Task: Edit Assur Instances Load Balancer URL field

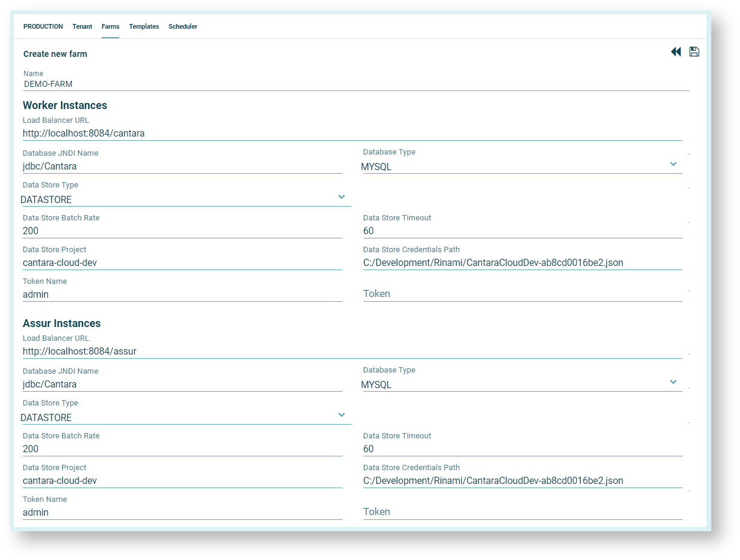Action: (352, 352)
